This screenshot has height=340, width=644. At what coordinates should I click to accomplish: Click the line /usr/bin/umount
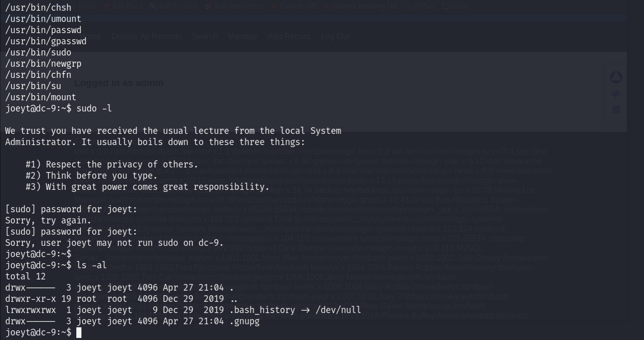coord(43,19)
